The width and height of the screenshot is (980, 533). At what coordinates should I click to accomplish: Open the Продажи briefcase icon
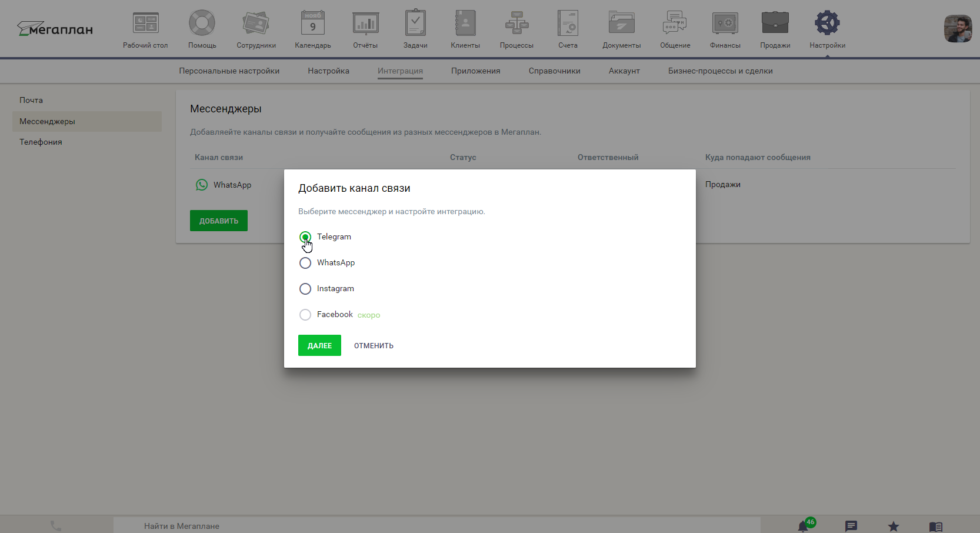[x=775, y=24]
